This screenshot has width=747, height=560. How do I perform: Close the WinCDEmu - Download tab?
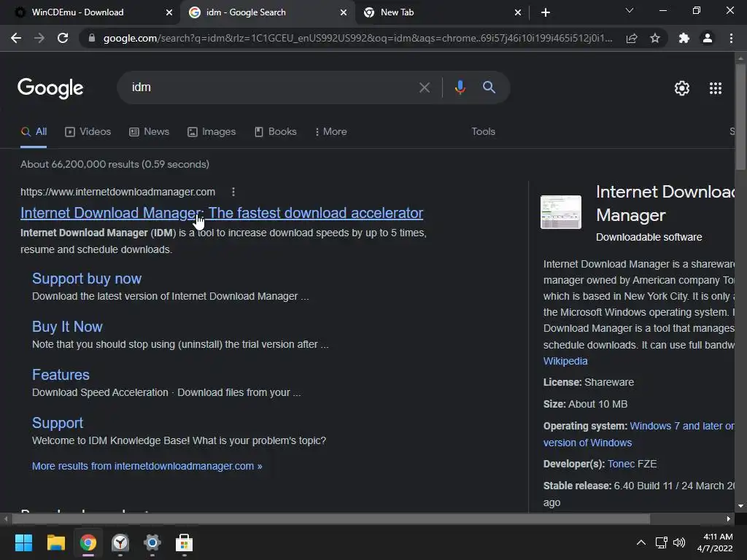click(169, 12)
